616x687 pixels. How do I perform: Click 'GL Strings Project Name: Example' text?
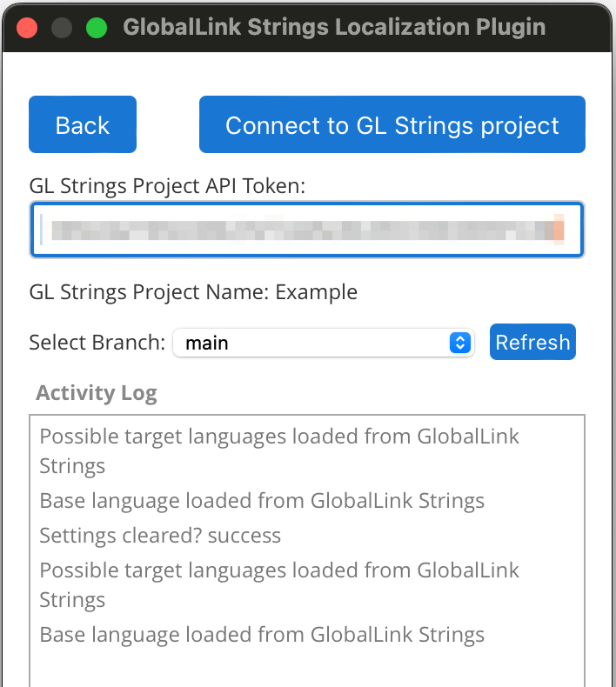[x=193, y=292]
